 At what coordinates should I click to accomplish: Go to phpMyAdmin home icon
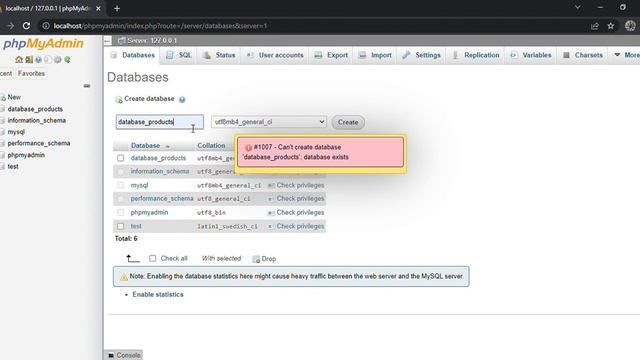pyautogui.click(x=19, y=60)
